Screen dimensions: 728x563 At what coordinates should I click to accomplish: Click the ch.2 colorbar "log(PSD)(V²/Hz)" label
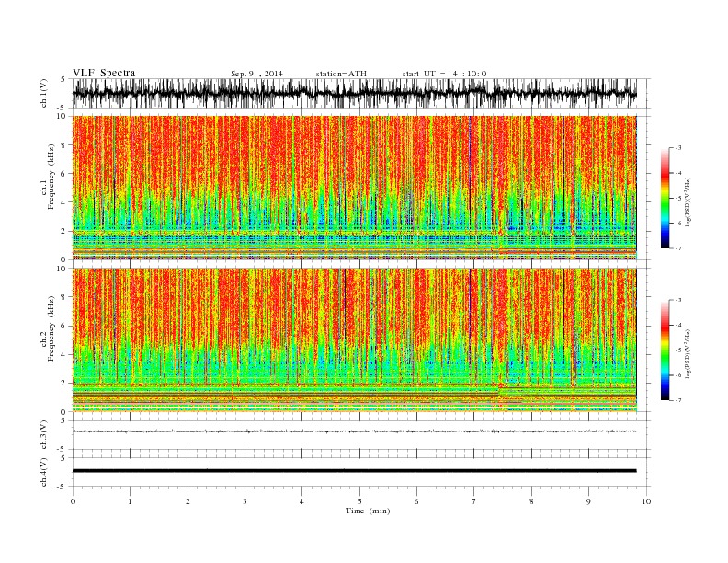point(688,353)
